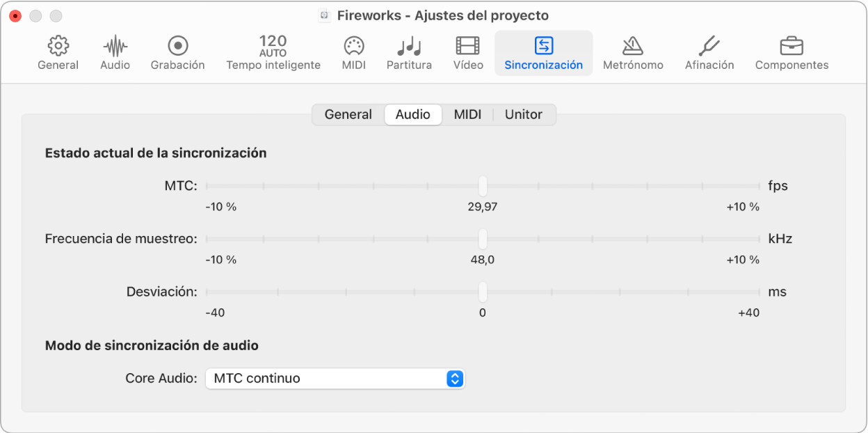Select the MIDI settings icon
The width and height of the screenshot is (868, 433).
pos(353,53)
